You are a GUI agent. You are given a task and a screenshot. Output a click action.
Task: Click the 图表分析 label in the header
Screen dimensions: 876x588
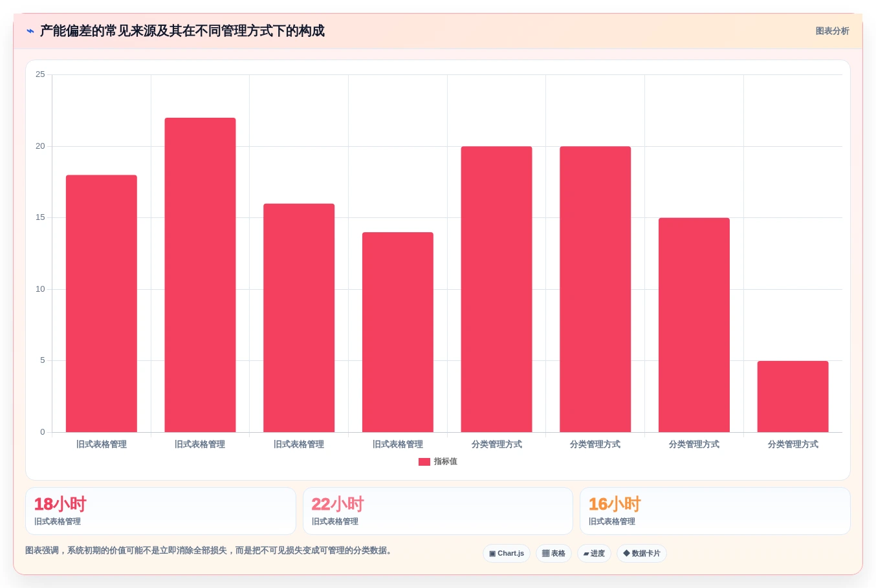point(832,31)
